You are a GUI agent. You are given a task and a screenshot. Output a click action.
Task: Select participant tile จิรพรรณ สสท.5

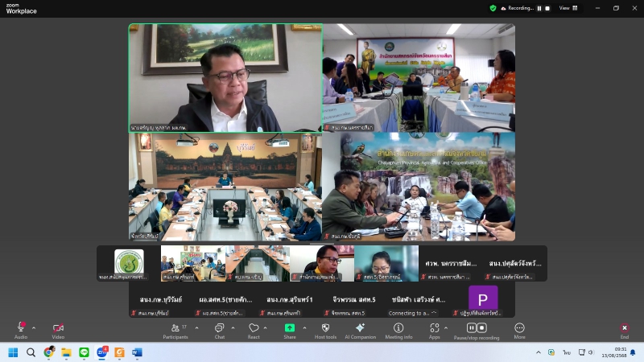tap(354, 299)
